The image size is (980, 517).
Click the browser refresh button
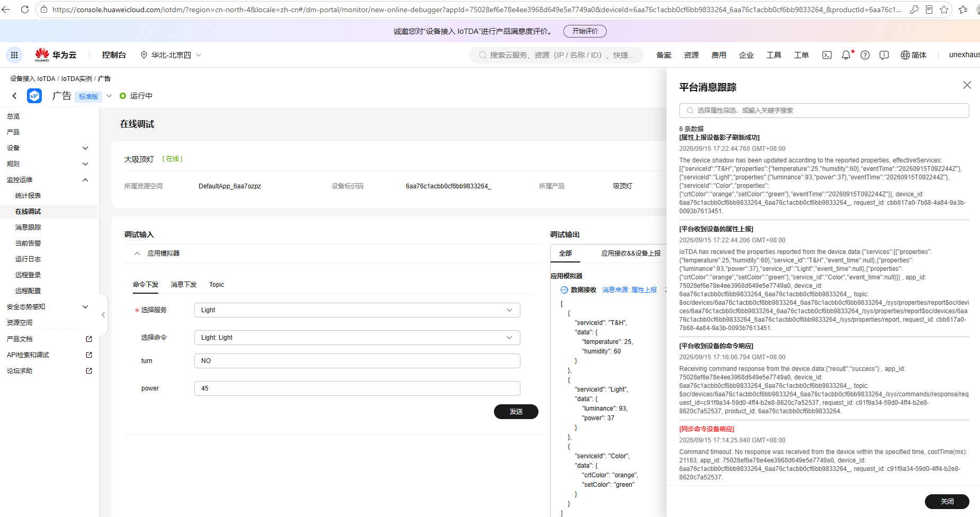[24, 10]
